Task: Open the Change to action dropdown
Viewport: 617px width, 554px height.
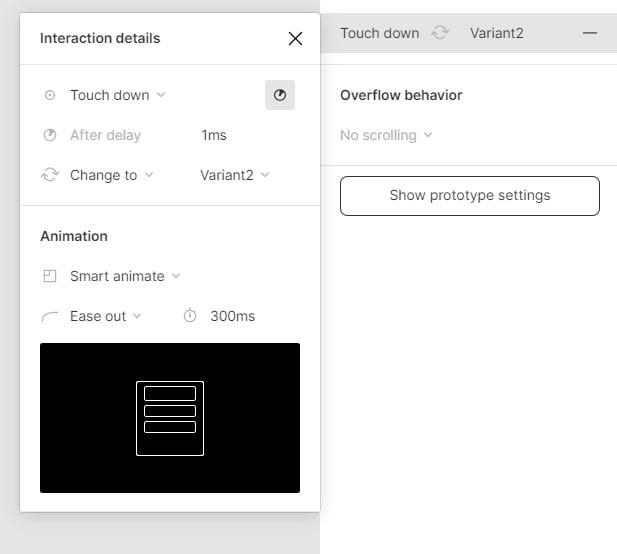Action: 111,175
